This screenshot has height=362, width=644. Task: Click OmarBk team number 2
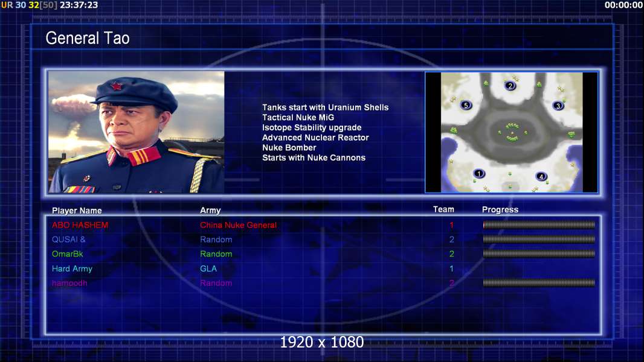[x=451, y=254]
